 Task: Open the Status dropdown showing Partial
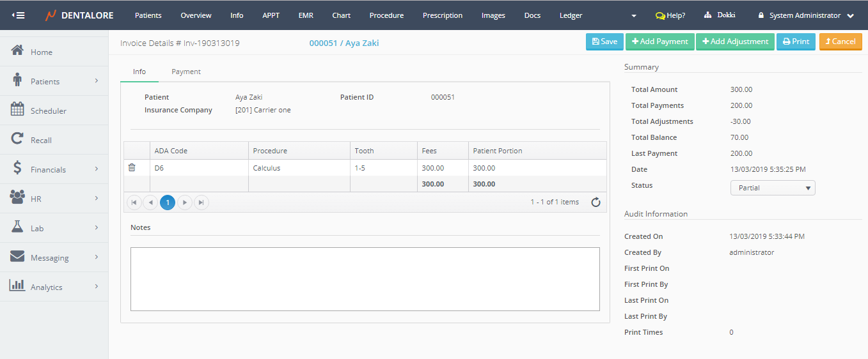773,188
